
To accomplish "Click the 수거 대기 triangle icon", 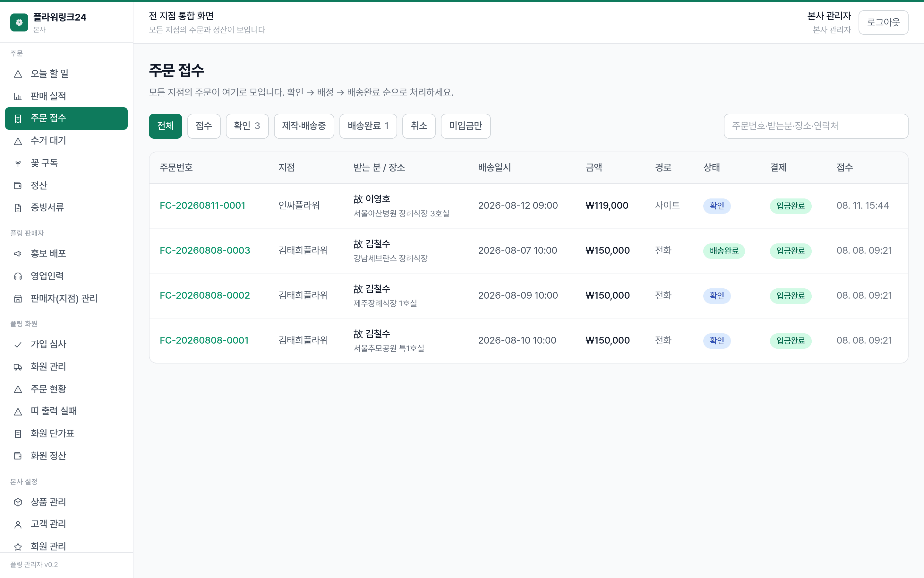I will (18, 141).
